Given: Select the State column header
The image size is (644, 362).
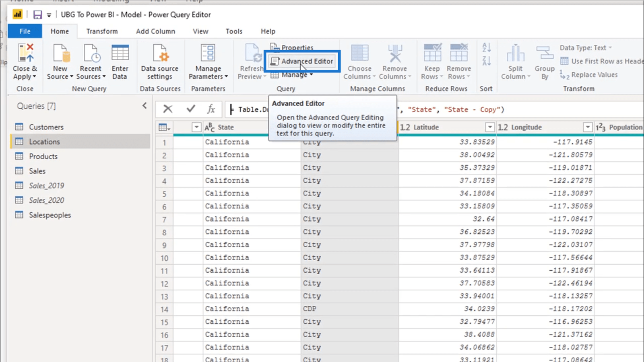Looking at the screenshot, I should [x=235, y=128].
